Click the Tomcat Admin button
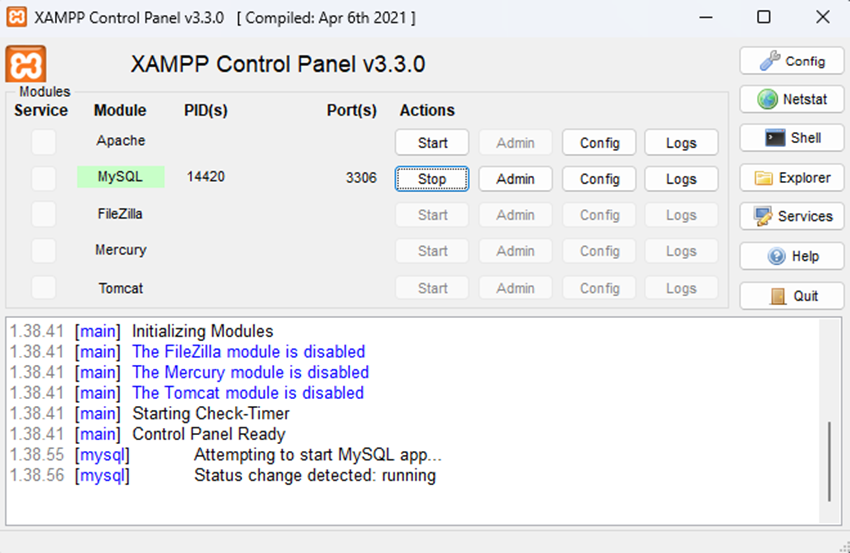 tap(516, 288)
